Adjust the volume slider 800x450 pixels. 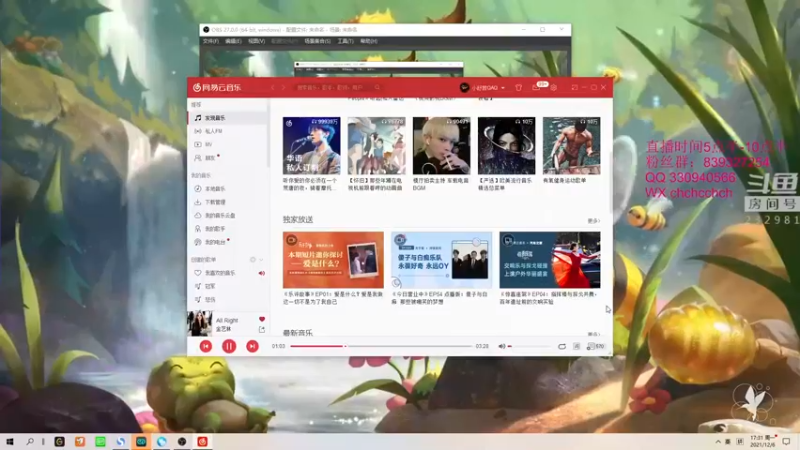point(529,346)
